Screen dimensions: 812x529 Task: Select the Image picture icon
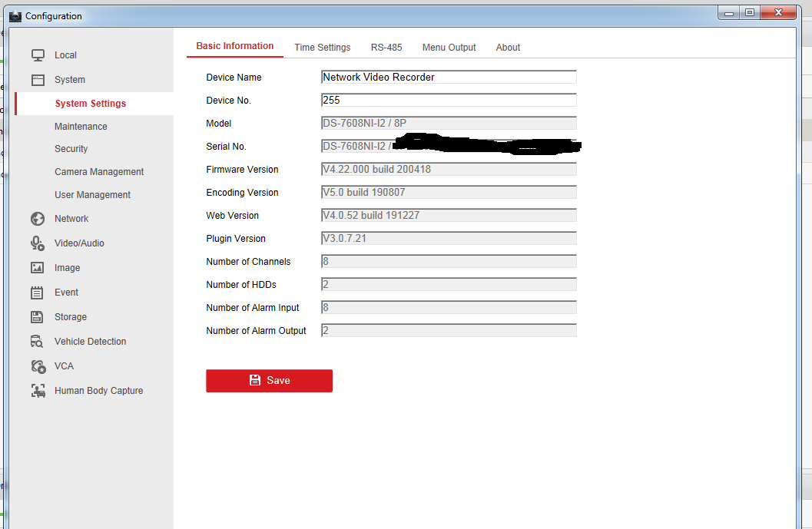pos(38,268)
